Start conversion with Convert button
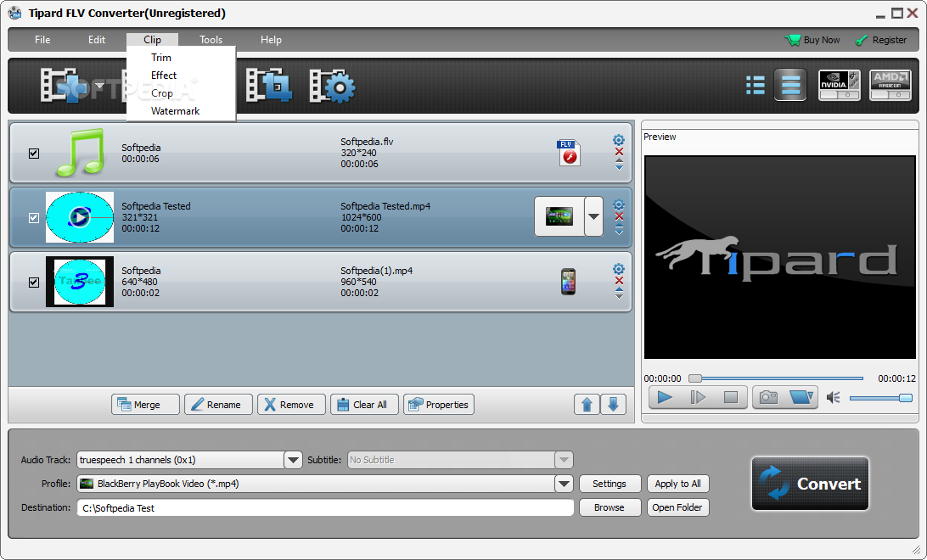Image resolution: width=927 pixels, height=560 pixels. coord(810,483)
